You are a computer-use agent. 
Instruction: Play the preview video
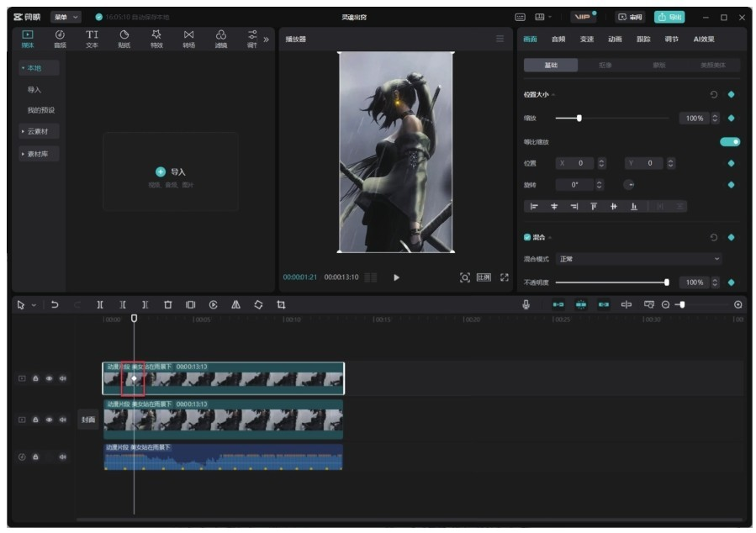point(396,277)
